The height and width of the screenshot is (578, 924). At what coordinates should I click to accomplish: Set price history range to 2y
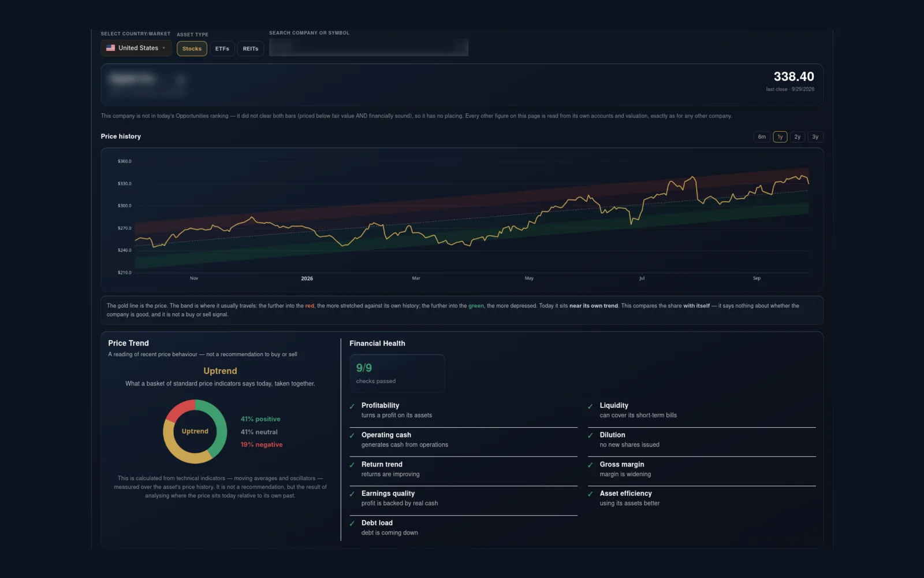point(798,137)
